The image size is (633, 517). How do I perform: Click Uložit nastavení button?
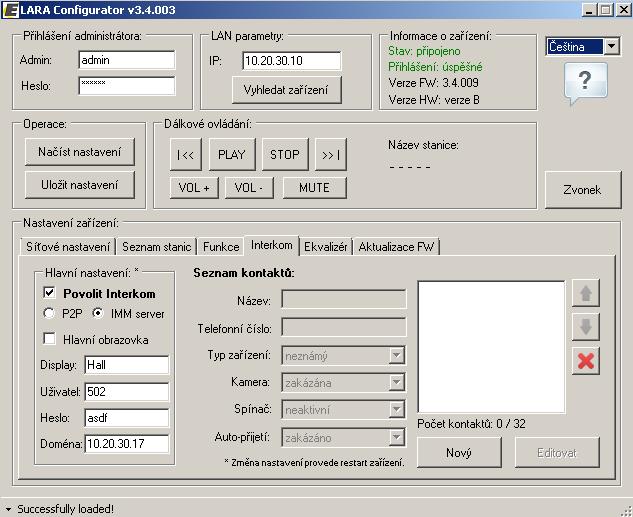(x=80, y=185)
